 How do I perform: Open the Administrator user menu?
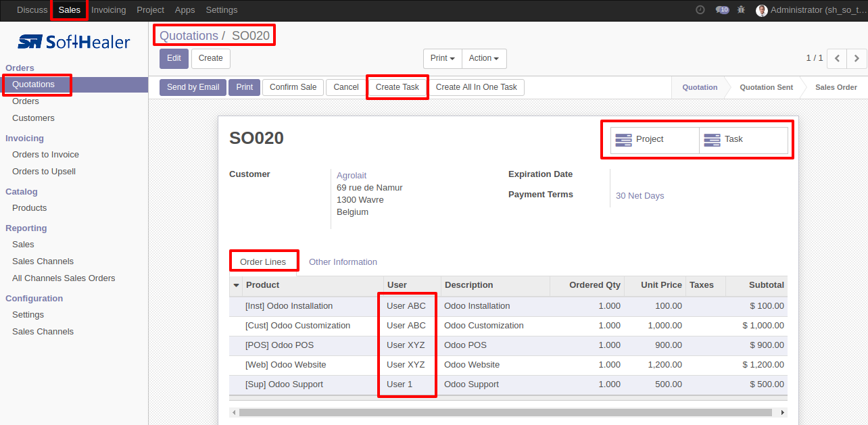811,10
